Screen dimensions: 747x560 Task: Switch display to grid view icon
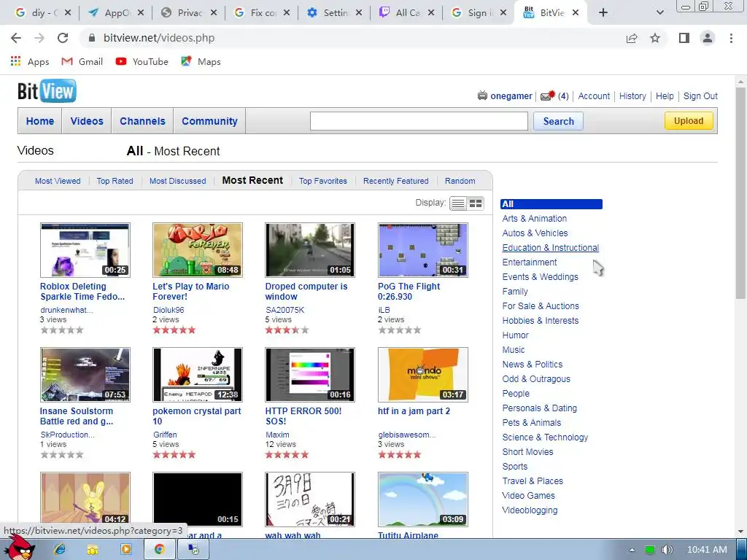pos(476,203)
